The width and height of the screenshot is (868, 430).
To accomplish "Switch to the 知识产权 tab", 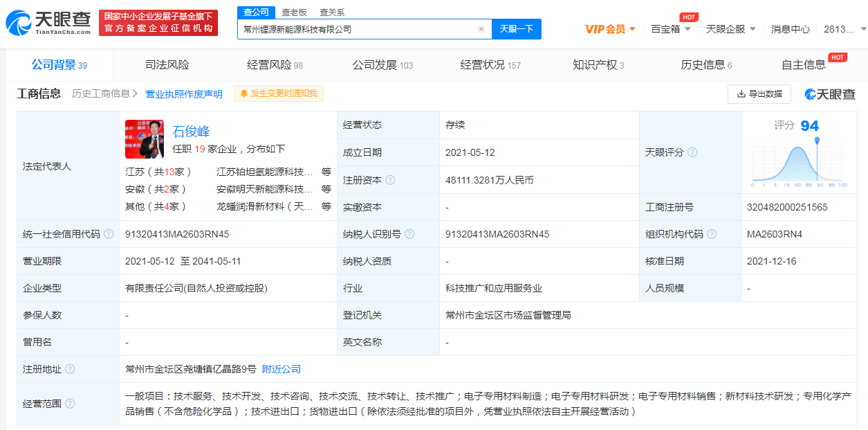I will point(598,65).
